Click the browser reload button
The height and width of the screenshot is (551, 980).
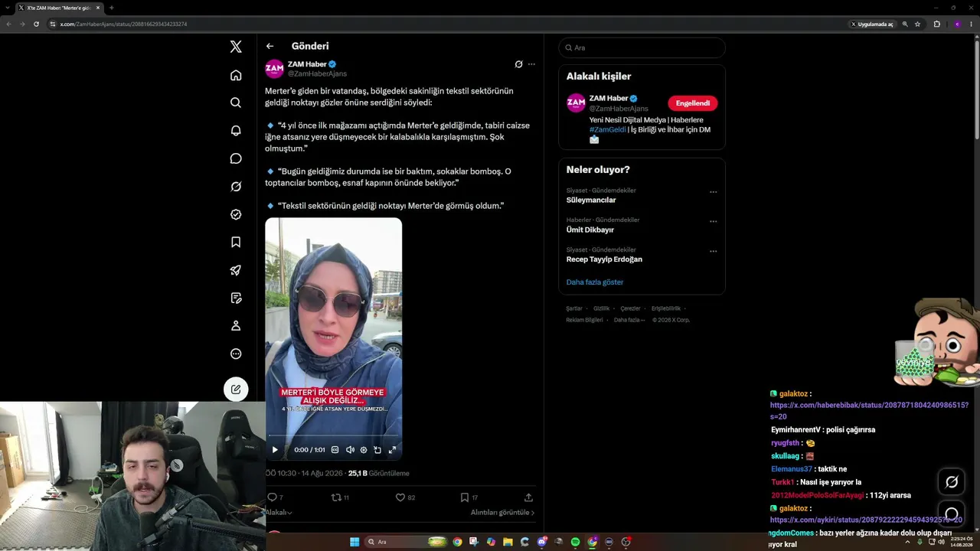coord(36,24)
